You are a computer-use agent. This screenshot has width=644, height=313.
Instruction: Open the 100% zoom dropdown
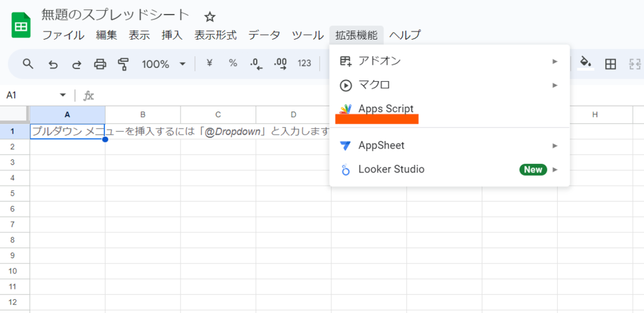click(164, 64)
